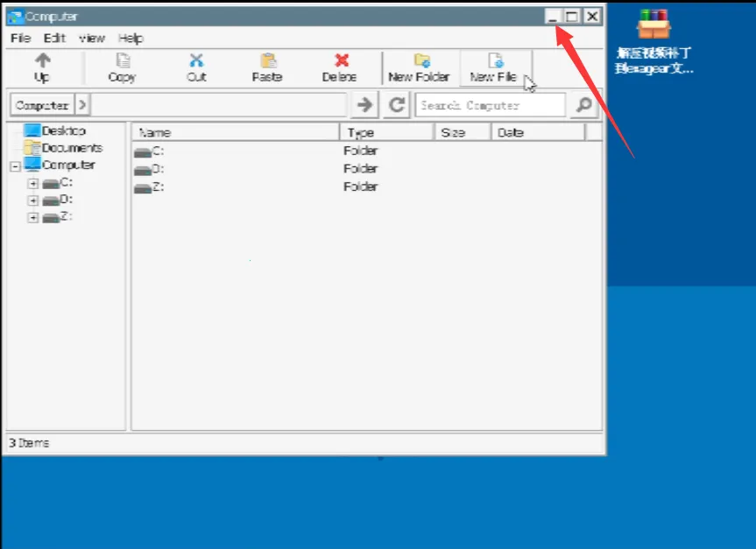Image resolution: width=756 pixels, height=549 pixels.
Task: Expand the Z: drive tree node
Action: pyautogui.click(x=33, y=217)
